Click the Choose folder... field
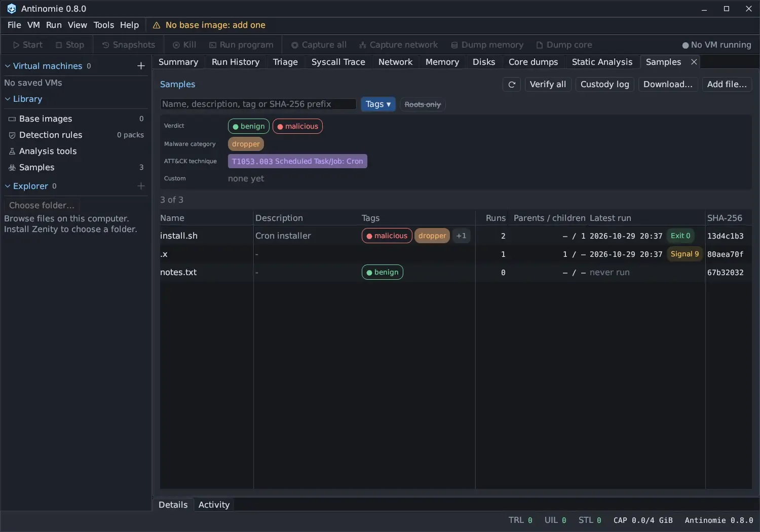The width and height of the screenshot is (760, 532). click(x=42, y=205)
